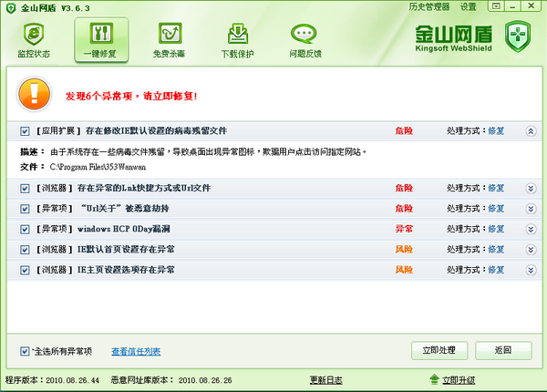The height and width of the screenshot is (392, 547).
Task: Click 修复 action for IE默认首页设置存在异常
Action: click(x=496, y=249)
